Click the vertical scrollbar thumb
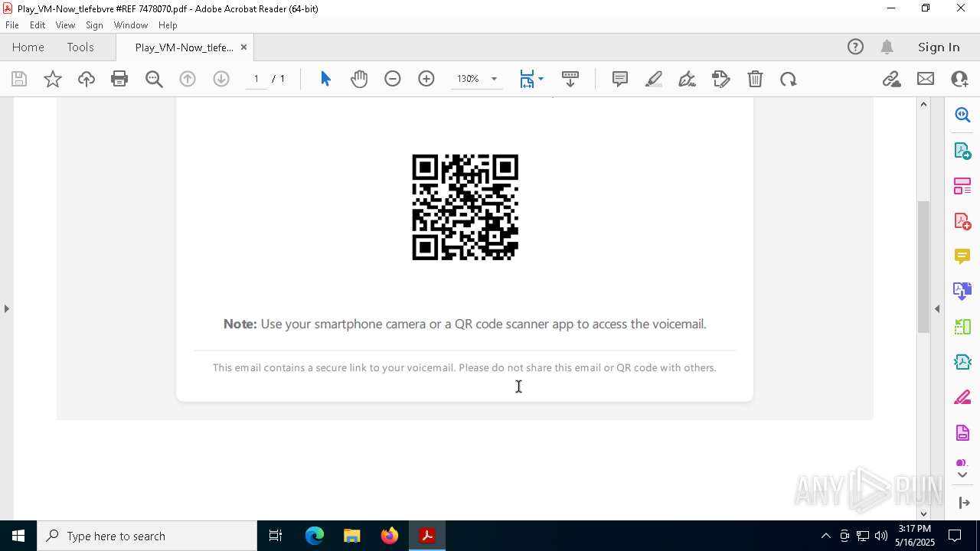 923,266
